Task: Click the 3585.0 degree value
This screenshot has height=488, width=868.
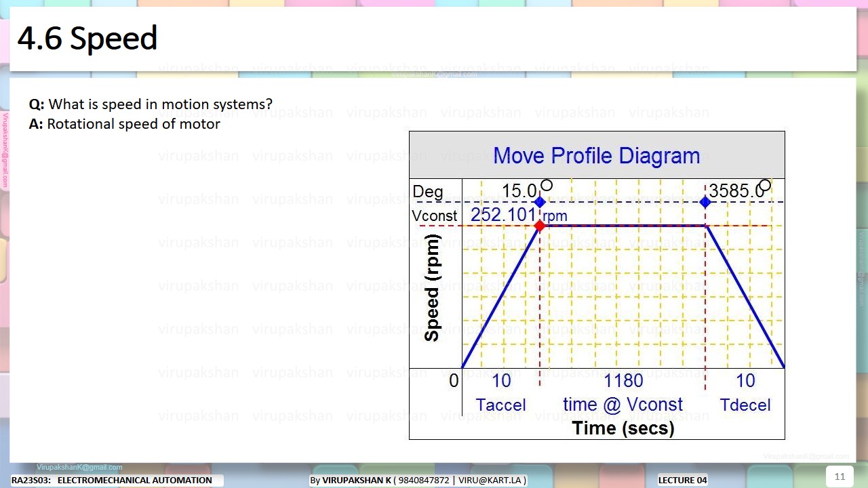Action: 736,191
